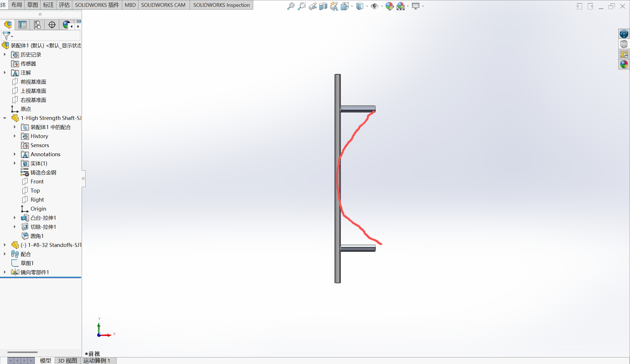Image resolution: width=630 pixels, height=364 pixels.
Task: Expand the 镜向零部件1 feature
Action: (5, 272)
